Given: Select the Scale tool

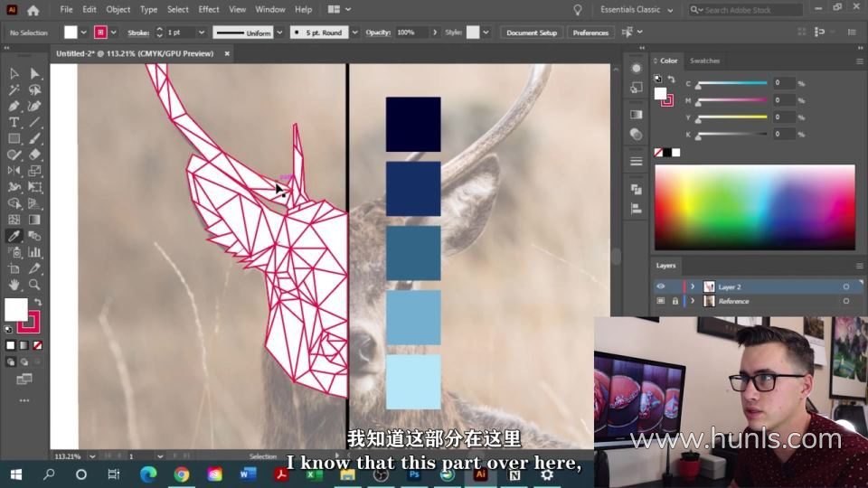Looking at the screenshot, I should [34, 171].
